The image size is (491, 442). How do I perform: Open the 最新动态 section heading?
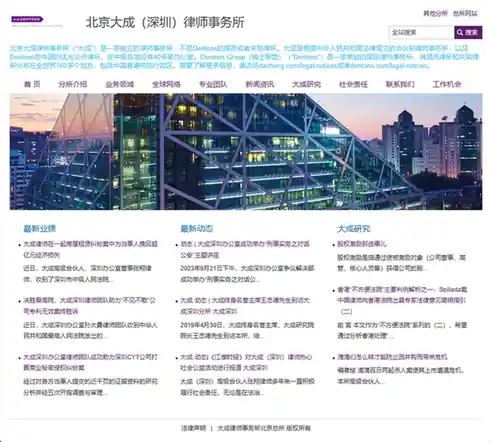coord(196,229)
